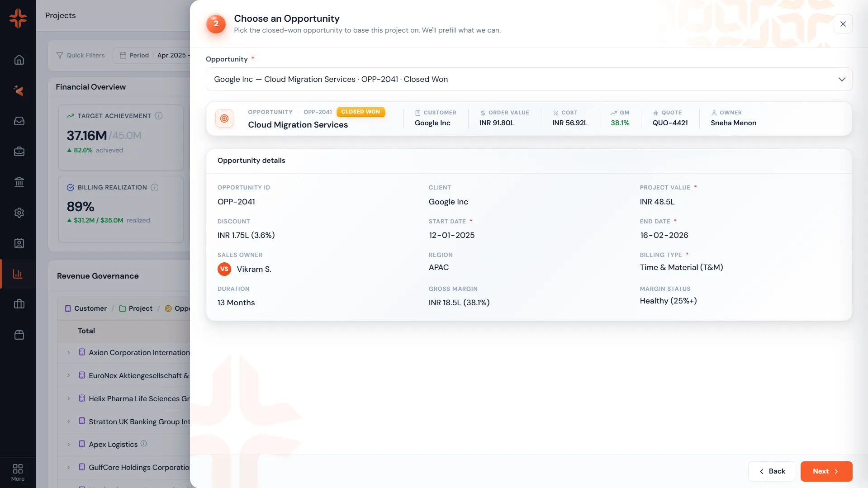Open the inbox tray icon in sidebar
Screen dimensions: 868x488
(19, 121)
